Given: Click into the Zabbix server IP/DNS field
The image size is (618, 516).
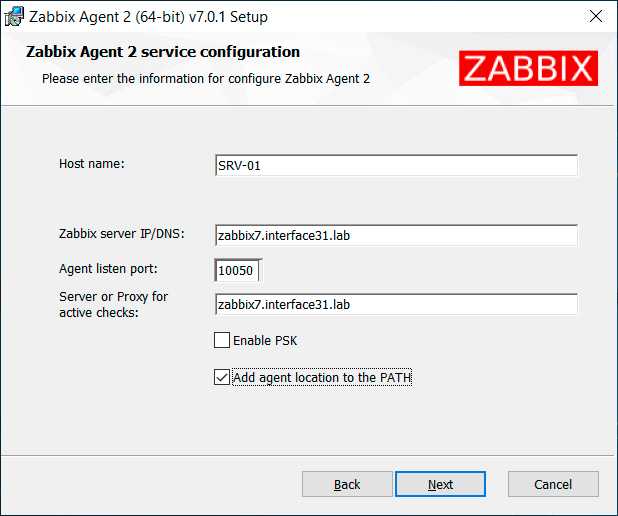Looking at the screenshot, I should point(396,236).
